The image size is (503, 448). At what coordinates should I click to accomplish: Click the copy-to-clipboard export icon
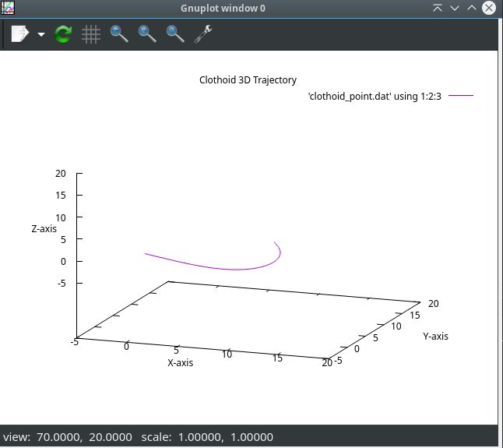[20, 34]
